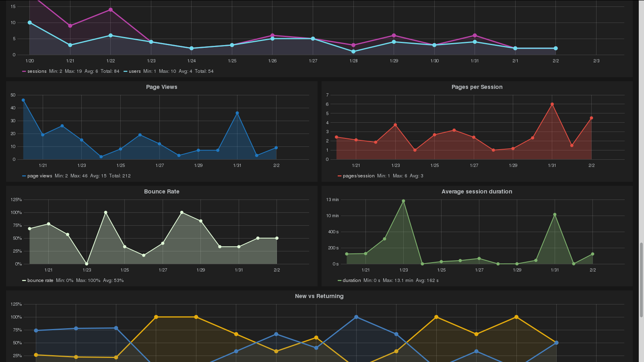Viewport: 644px width, 362px height.
Task: Open the Pages per Session panel title
Action: click(477, 87)
